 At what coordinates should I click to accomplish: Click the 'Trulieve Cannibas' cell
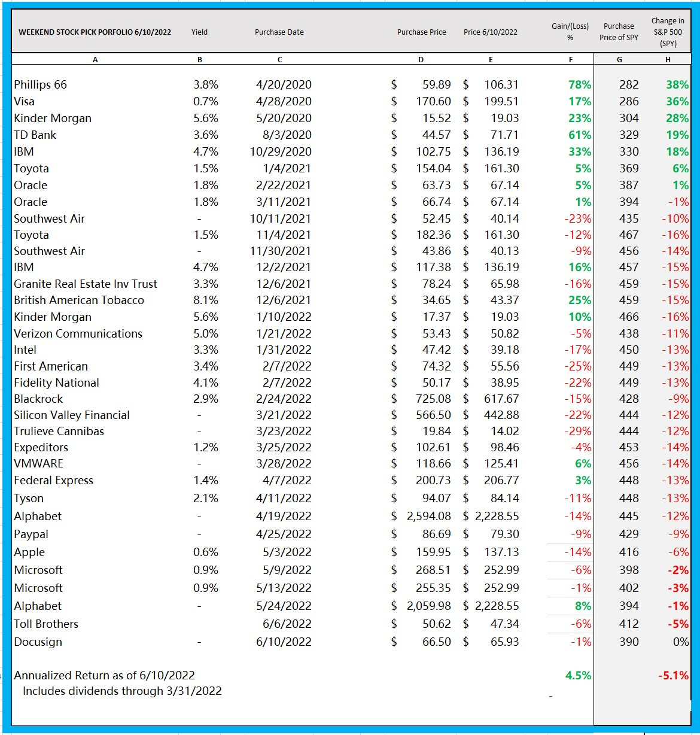(59, 431)
